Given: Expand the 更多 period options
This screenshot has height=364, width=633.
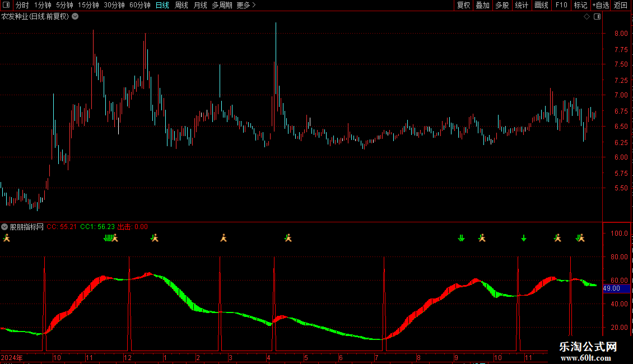Looking at the screenshot, I should tap(246, 5).
